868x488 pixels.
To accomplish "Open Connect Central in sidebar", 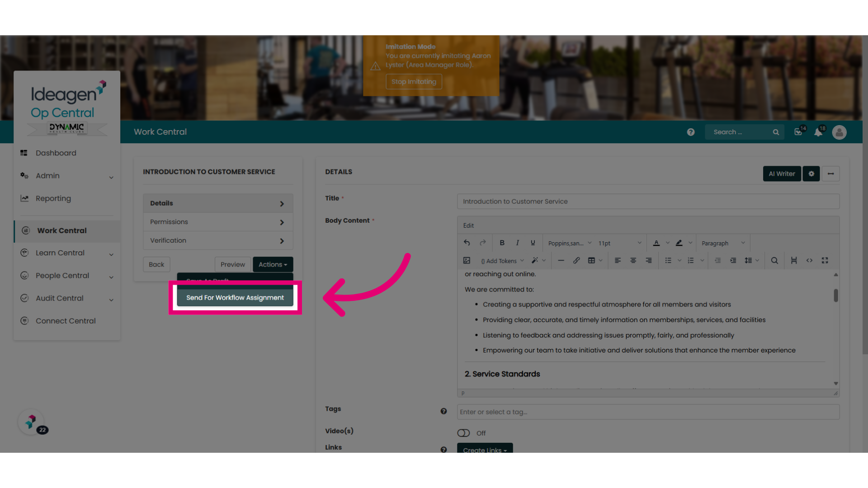I will [x=66, y=321].
